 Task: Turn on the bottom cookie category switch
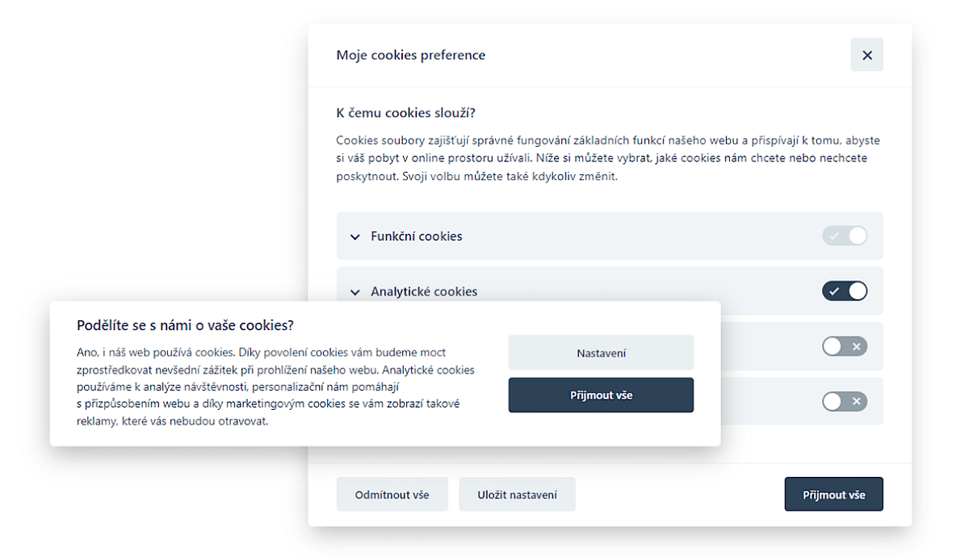click(x=844, y=401)
